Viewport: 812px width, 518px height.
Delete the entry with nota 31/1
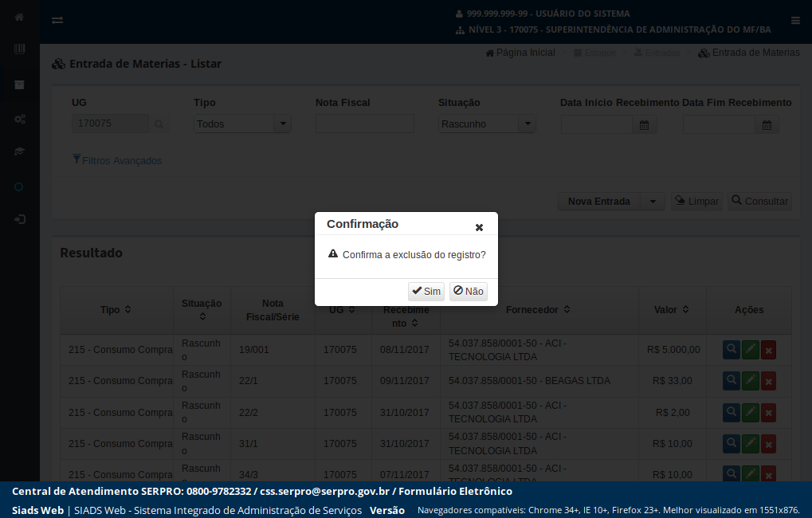click(768, 444)
